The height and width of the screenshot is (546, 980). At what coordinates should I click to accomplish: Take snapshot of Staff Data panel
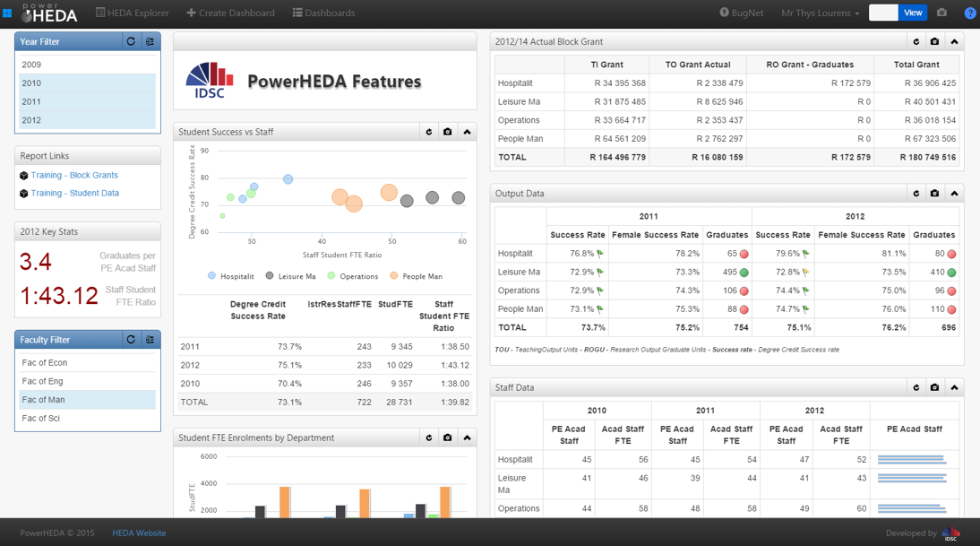(934, 388)
